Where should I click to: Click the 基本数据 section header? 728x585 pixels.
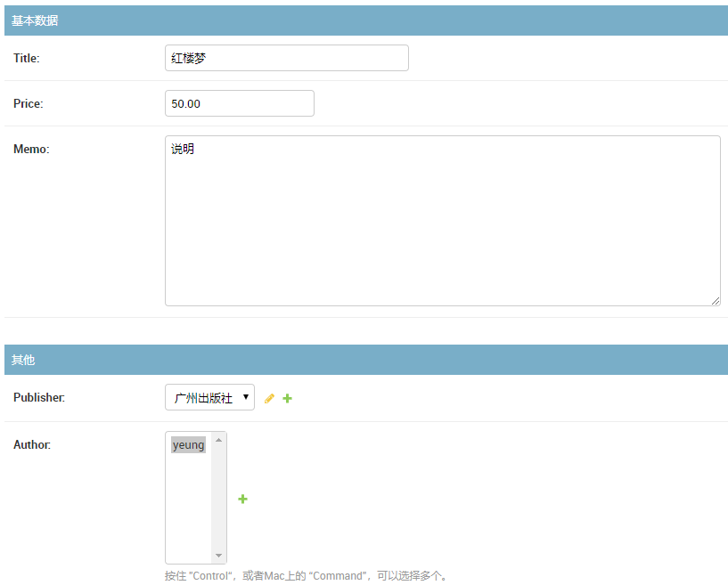click(366, 20)
